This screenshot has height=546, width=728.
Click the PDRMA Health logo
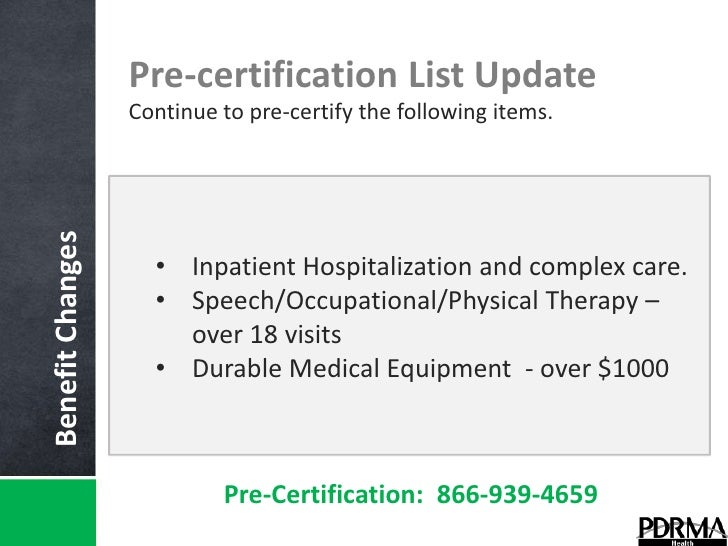[682, 531]
